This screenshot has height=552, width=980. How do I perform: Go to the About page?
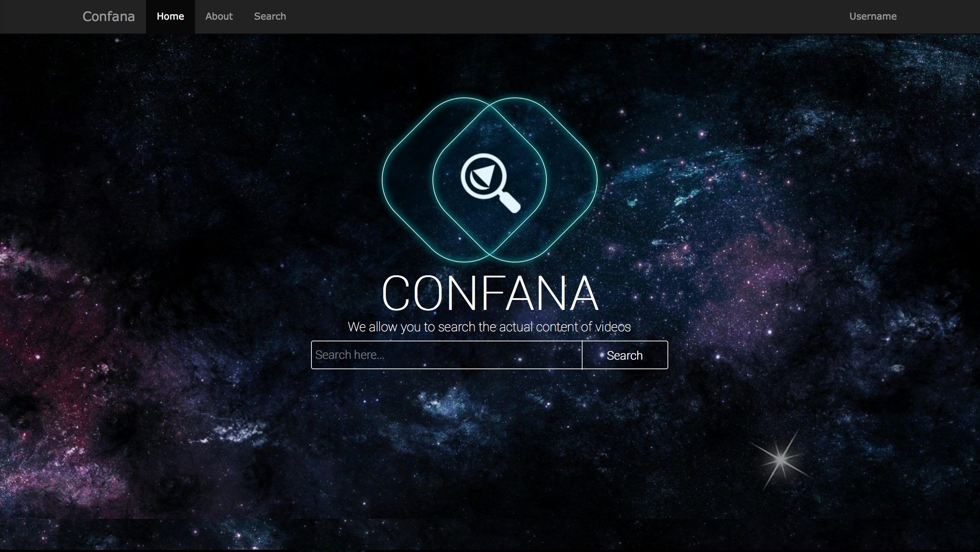pyautogui.click(x=219, y=16)
